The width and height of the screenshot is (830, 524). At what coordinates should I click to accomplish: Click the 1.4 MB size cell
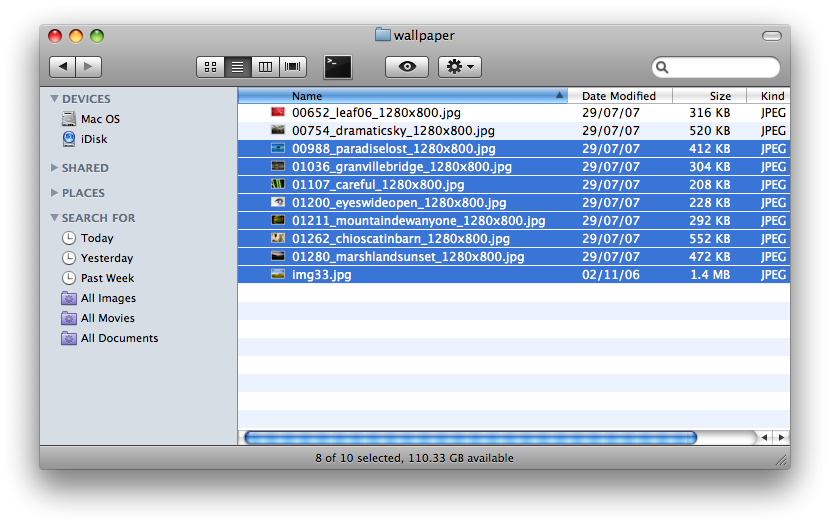coord(710,275)
